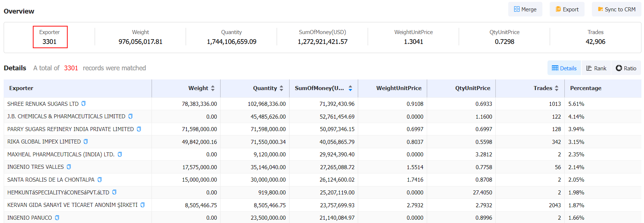
Task: Switch to the Rank view tab
Action: 596,68
